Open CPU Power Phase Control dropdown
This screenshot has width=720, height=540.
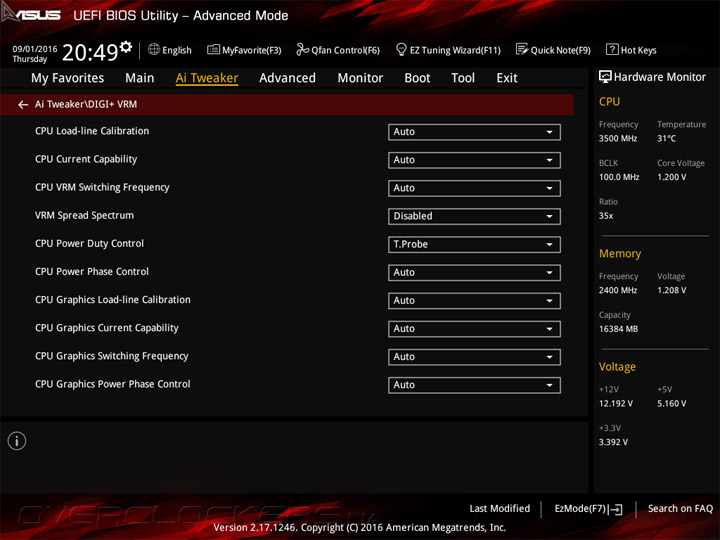(474, 273)
